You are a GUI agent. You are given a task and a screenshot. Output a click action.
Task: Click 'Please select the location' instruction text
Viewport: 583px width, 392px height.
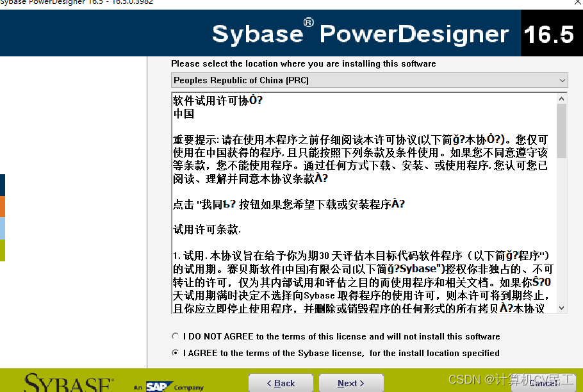(304, 63)
